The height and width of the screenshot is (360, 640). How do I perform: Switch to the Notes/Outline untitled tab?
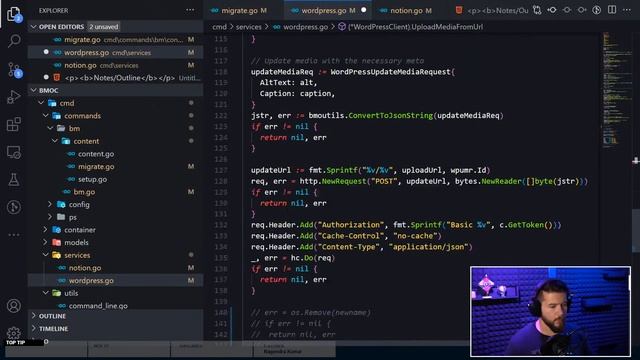[x=492, y=11]
